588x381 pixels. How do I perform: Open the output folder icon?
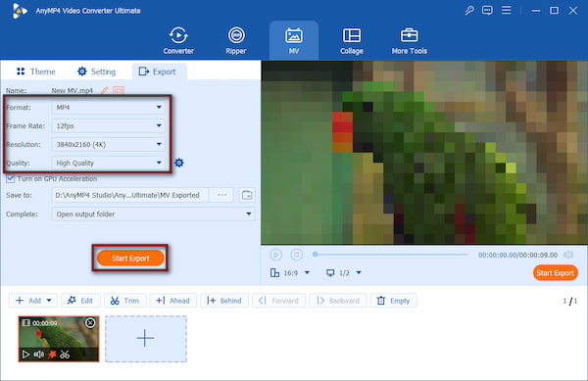point(247,195)
